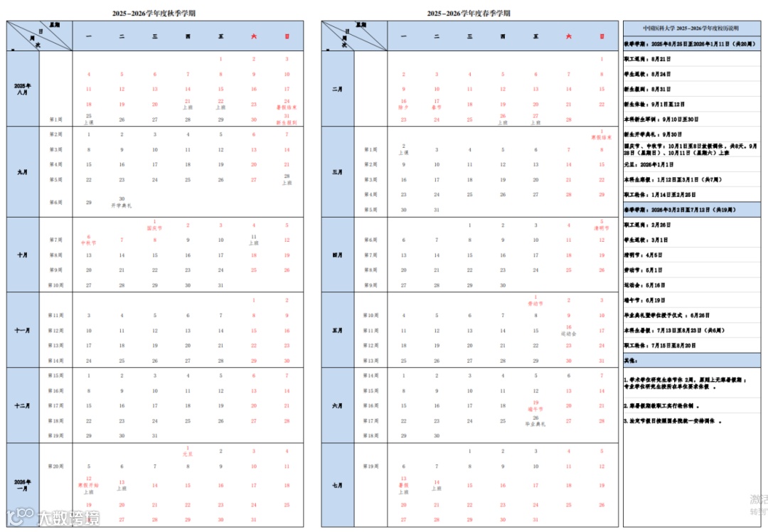Click June 19 '端午节' cell
Screen dimensions: 768x532
[x=535, y=405]
